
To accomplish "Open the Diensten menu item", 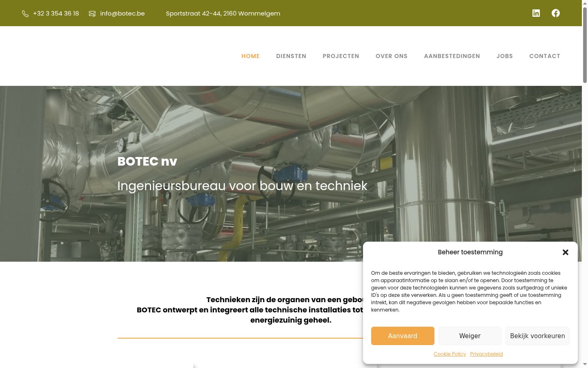I will tap(291, 56).
